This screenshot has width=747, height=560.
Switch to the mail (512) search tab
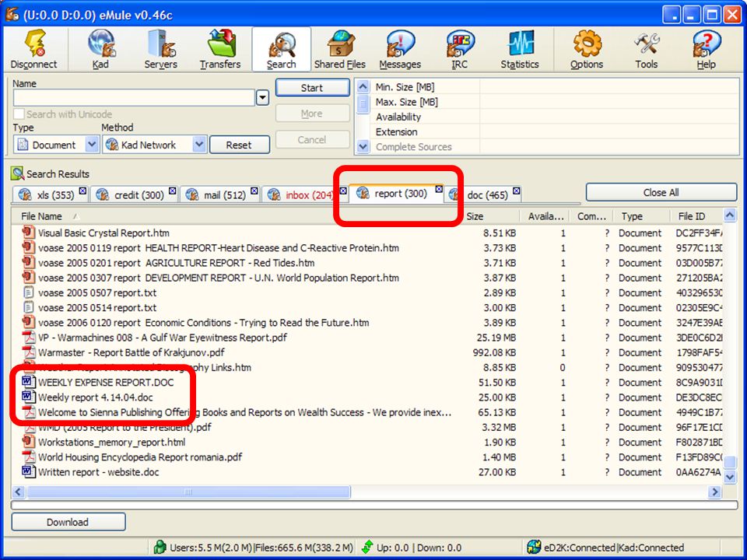[x=219, y=194]
